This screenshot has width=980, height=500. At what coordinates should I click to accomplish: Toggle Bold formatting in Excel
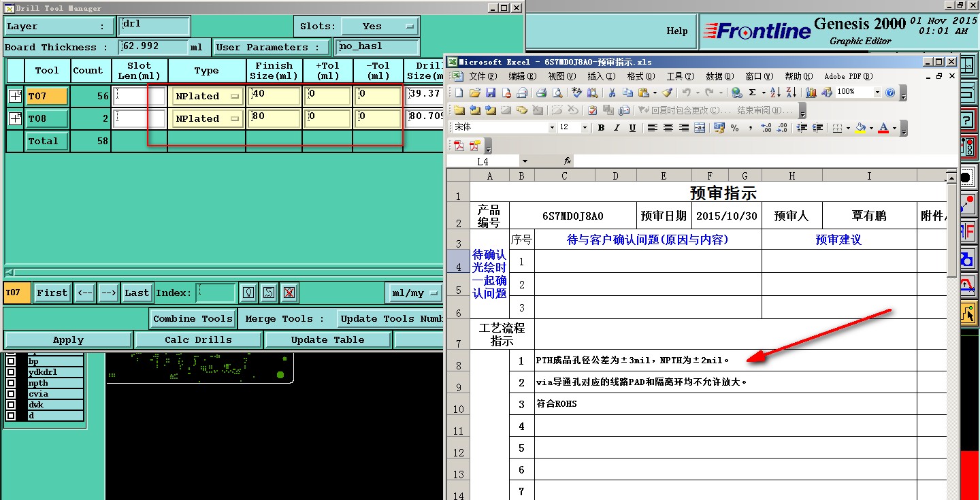pos(601,127)
